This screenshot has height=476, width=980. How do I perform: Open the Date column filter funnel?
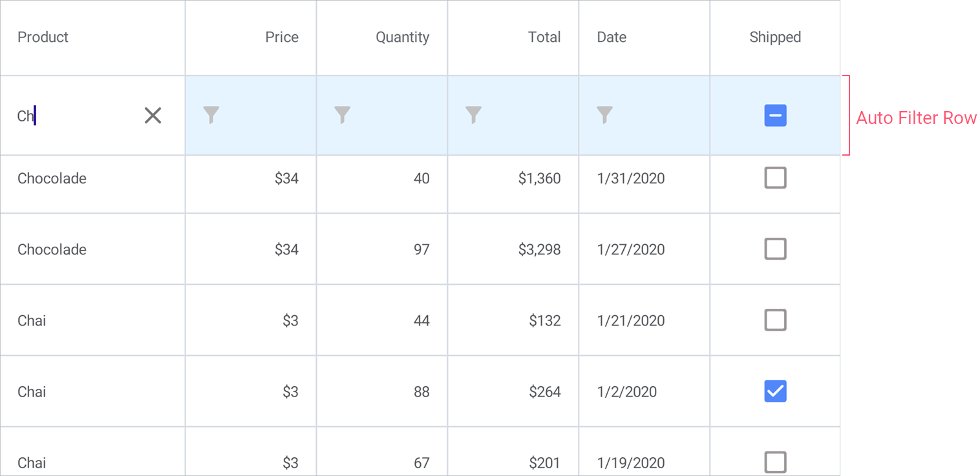tap(604, 115)
